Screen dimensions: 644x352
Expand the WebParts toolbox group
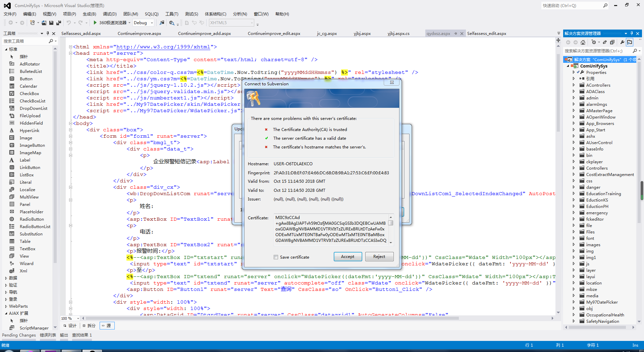pos(6,306)
